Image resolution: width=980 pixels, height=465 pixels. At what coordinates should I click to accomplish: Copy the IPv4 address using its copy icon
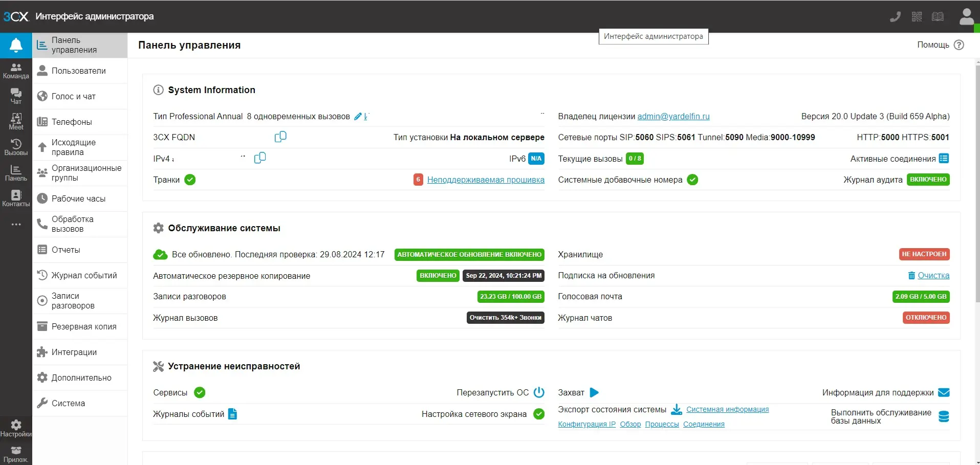point(260,158)
